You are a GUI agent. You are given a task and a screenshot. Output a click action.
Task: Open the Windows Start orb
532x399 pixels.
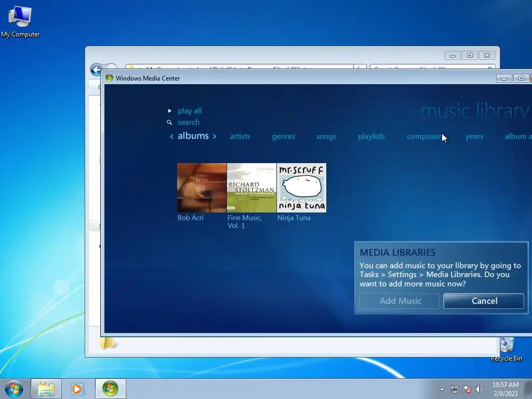pos(14,389)
